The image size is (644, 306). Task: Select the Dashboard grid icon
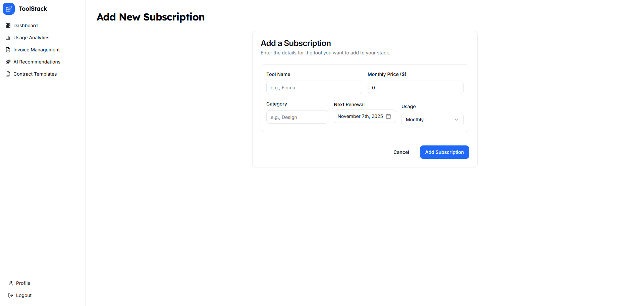coord(8,26)
